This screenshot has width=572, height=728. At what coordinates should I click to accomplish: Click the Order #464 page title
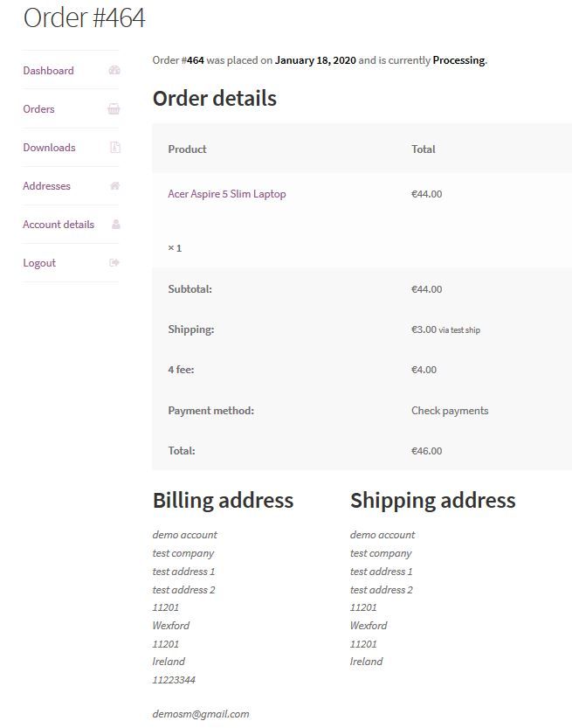[x=84, y=17]
